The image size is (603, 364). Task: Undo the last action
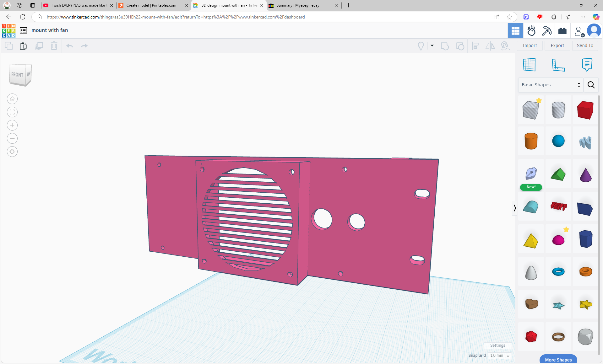(x=70, y=46)
